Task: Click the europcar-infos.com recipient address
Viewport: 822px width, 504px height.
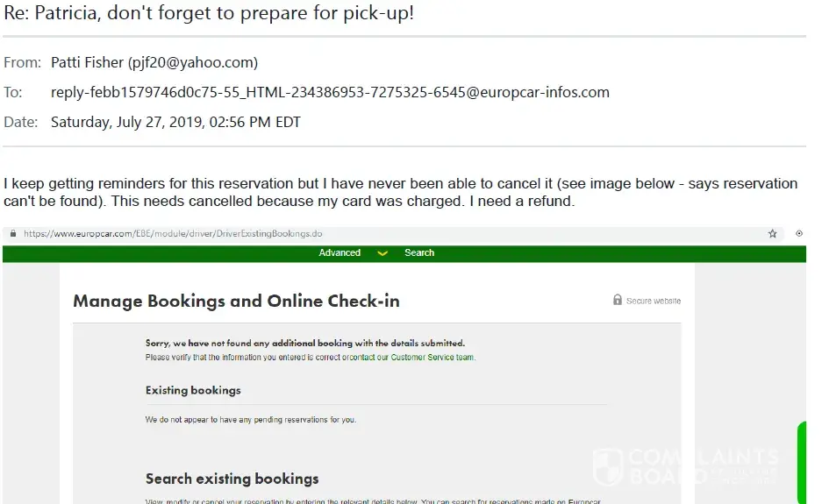Action: pos(330,92)
